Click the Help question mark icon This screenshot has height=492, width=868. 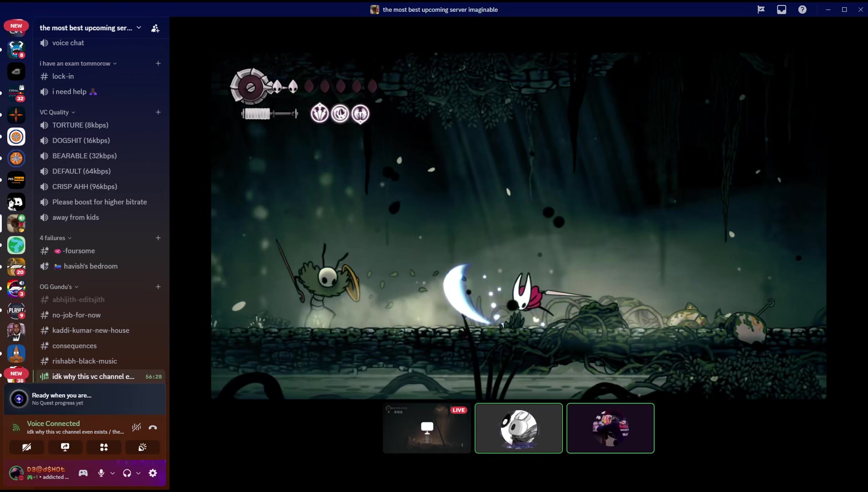(802, 10)
